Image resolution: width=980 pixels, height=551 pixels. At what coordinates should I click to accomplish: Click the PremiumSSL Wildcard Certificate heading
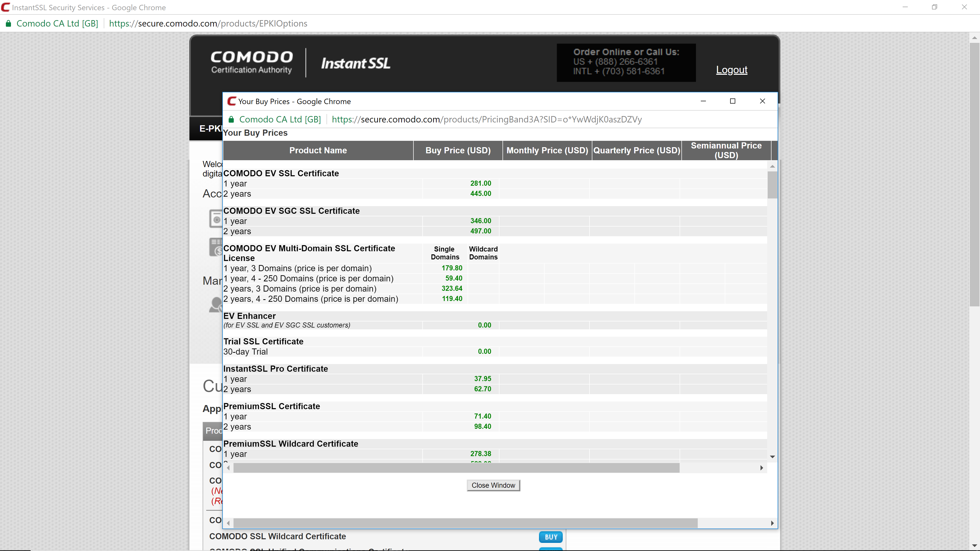click(291, 444)
